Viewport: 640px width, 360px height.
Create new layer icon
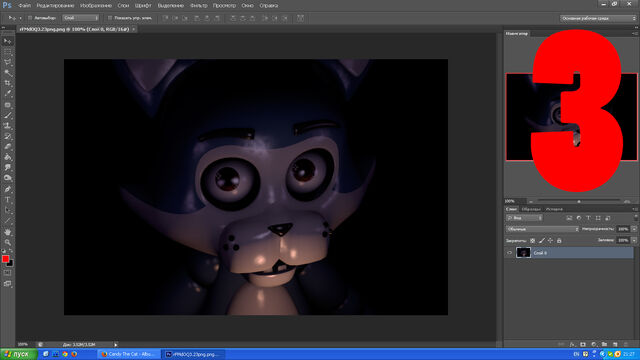(615, 344)
